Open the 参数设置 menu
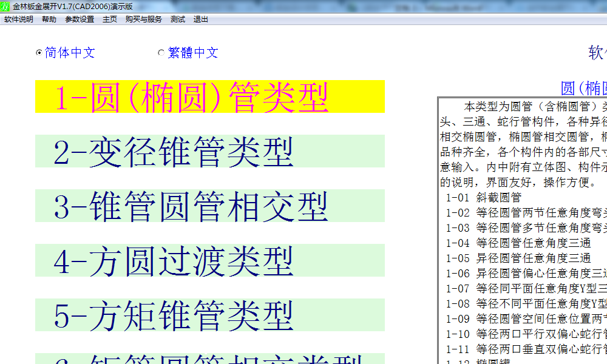 click(80, 19)
